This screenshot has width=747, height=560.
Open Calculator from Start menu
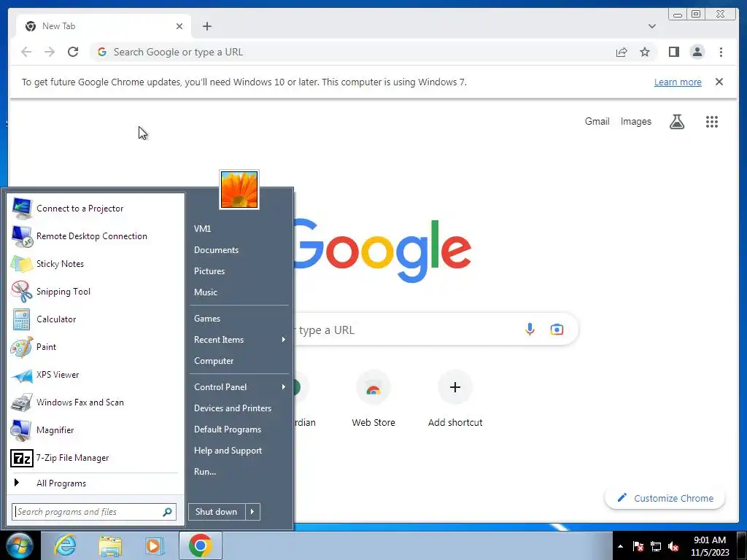coord(96,319)
